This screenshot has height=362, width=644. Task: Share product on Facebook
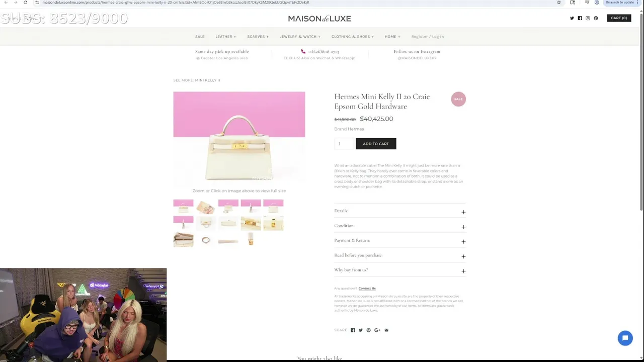pyautogui.click(x=353, y=330)
